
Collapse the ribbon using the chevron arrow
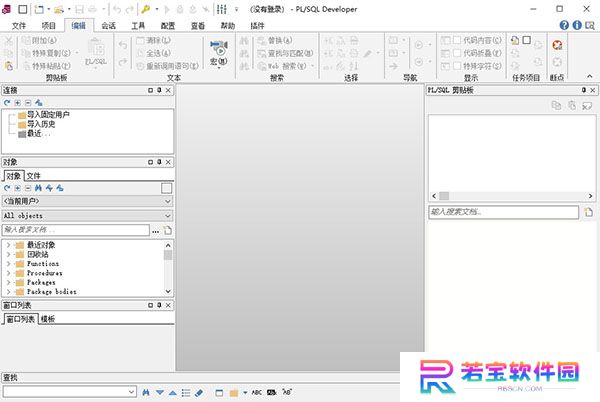point(590,76)
